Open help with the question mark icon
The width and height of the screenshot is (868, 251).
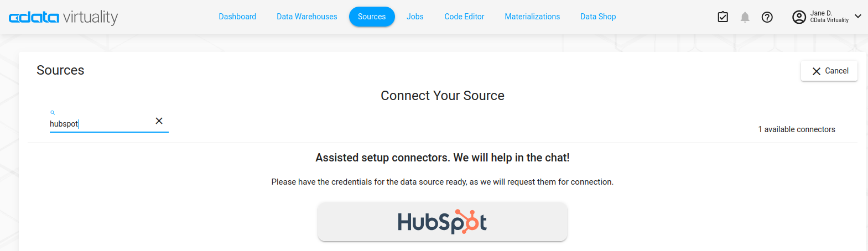point(767,17)
